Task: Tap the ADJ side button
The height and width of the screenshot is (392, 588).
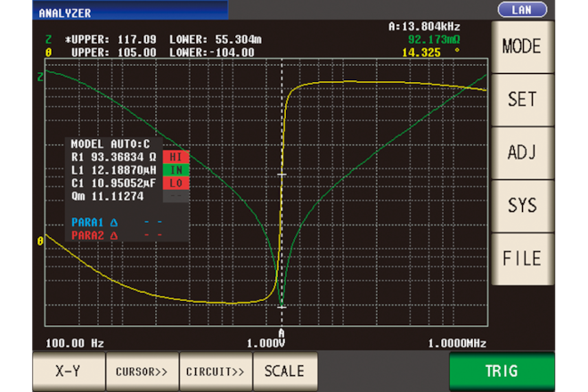Action: pyautogui.click(x=521, y=151)
